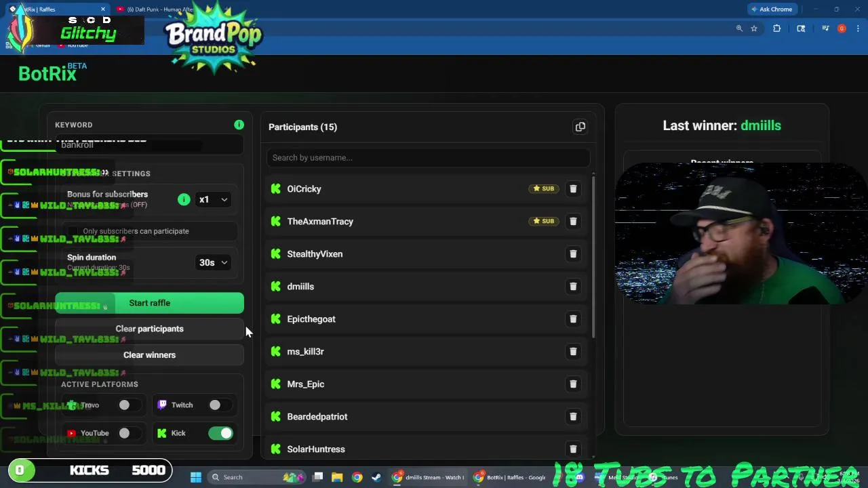Screen dimensions: 868x488
Task: Click the SUB badge on OiCricky's row
Action: pyautogui.click(x=543, y=188)
